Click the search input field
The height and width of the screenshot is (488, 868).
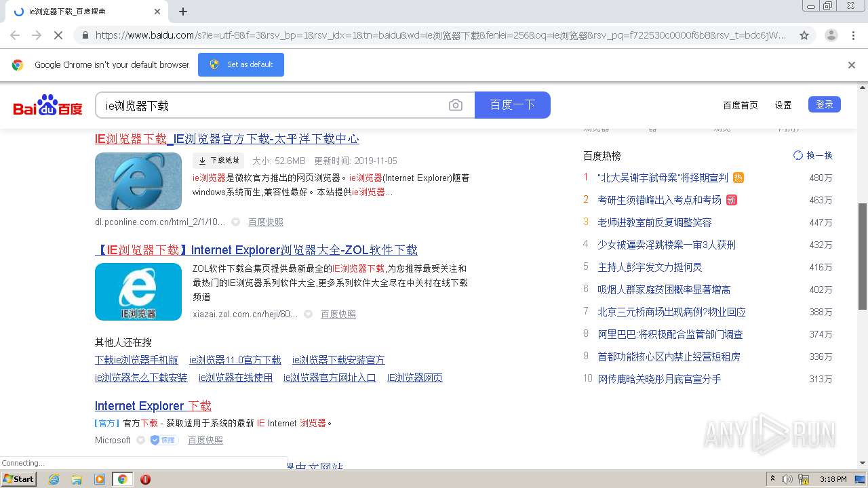[271, 105]
